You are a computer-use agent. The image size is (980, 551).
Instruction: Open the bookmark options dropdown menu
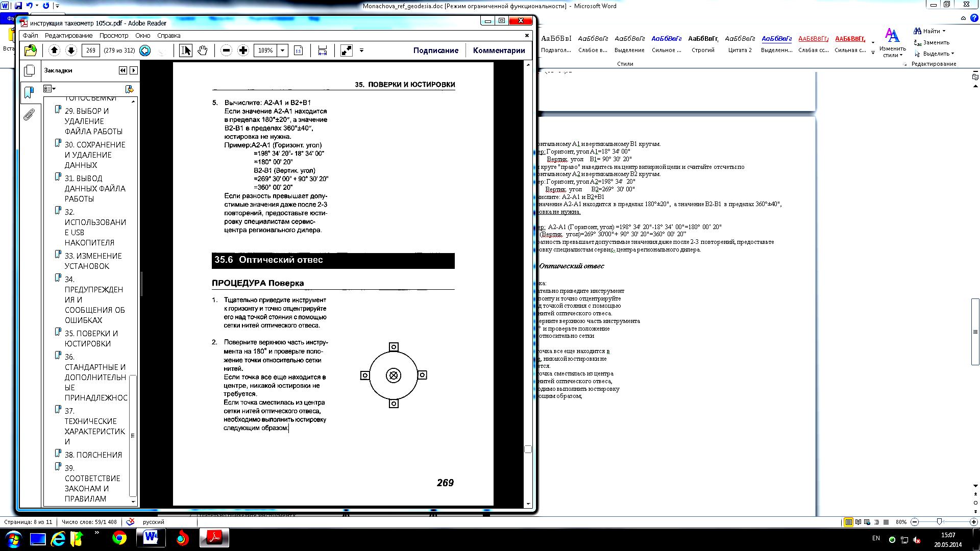[50, 89]
